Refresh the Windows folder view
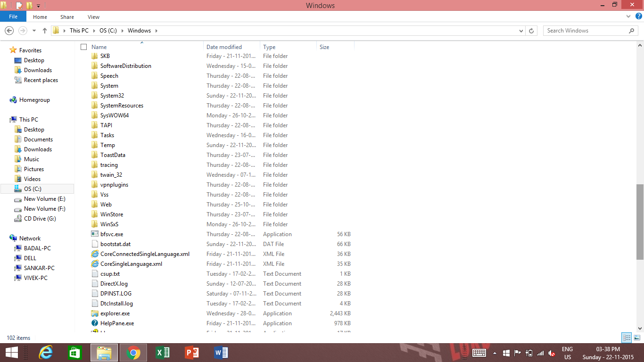 [x=531, y=31]
